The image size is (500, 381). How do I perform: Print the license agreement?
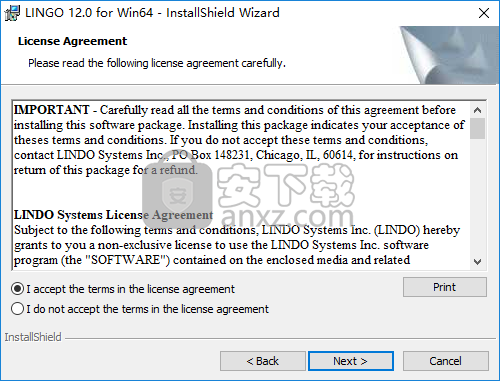[445, 287]
